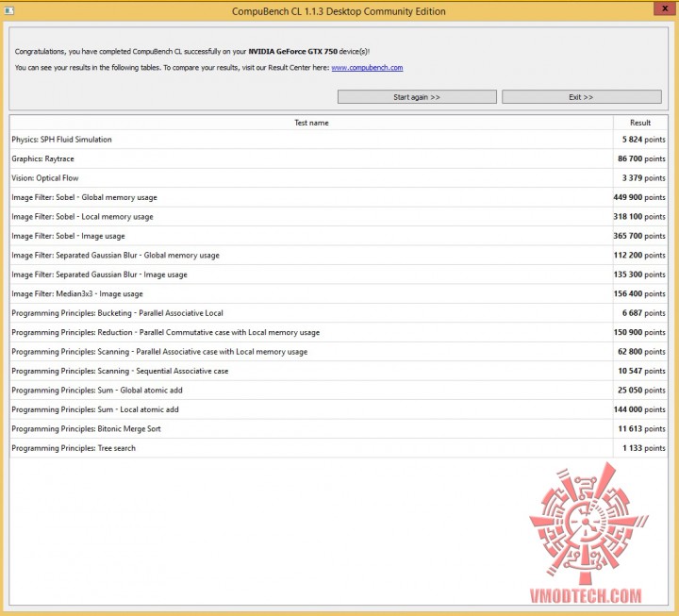
Task: Click the 150 900 points result
Action: (639, 332)
